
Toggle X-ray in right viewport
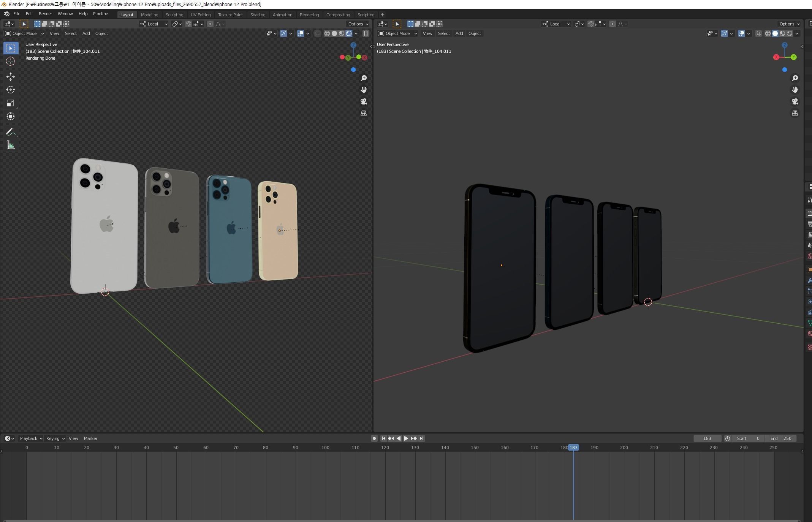pos(758,33)
